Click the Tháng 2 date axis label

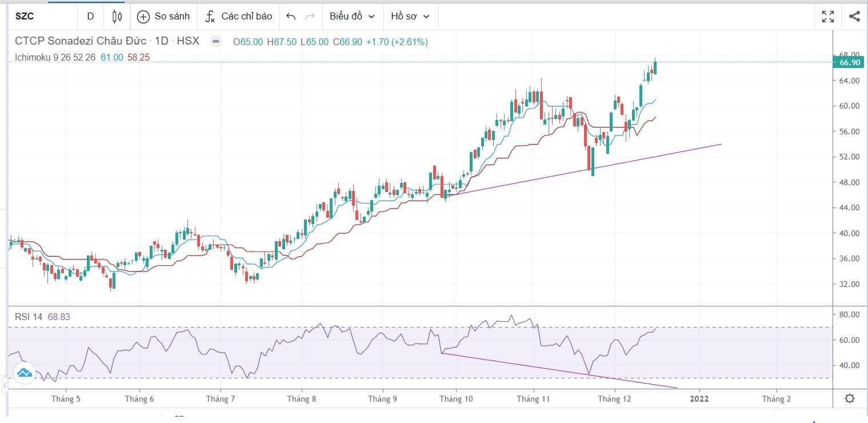point(776,399)
